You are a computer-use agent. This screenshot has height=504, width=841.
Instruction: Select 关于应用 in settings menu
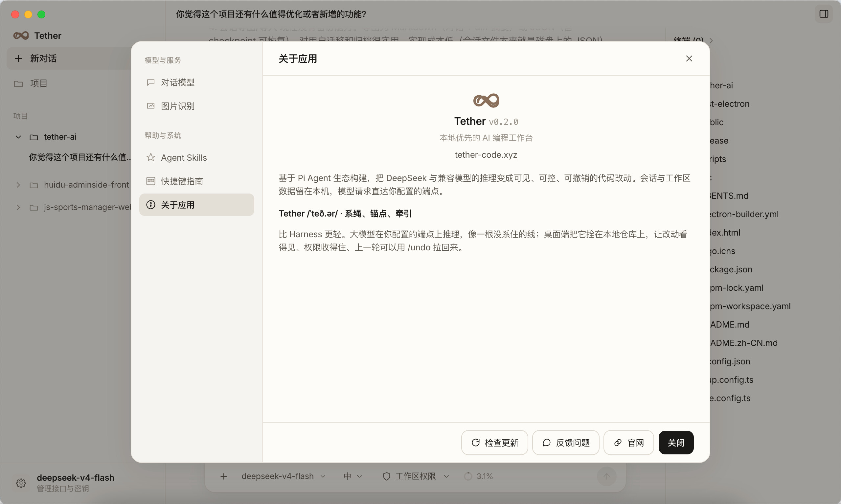click(x=196, y=205)
